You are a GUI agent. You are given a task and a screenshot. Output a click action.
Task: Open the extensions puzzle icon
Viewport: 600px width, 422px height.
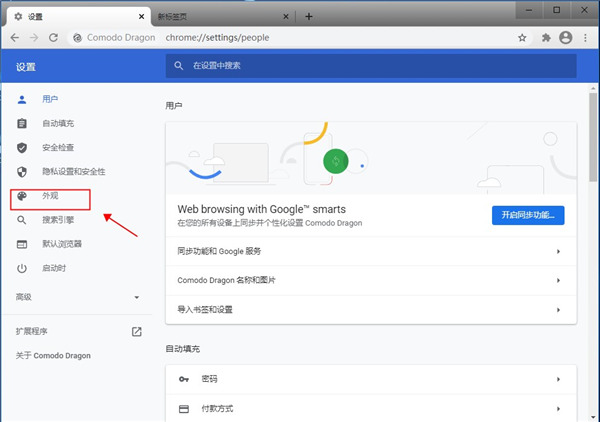(x=546, y=38)
